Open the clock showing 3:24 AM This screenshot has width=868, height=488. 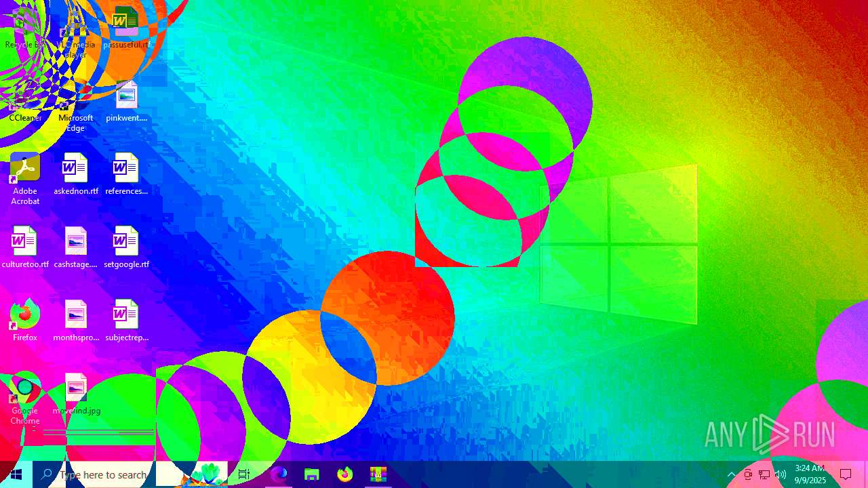(810, 474)
